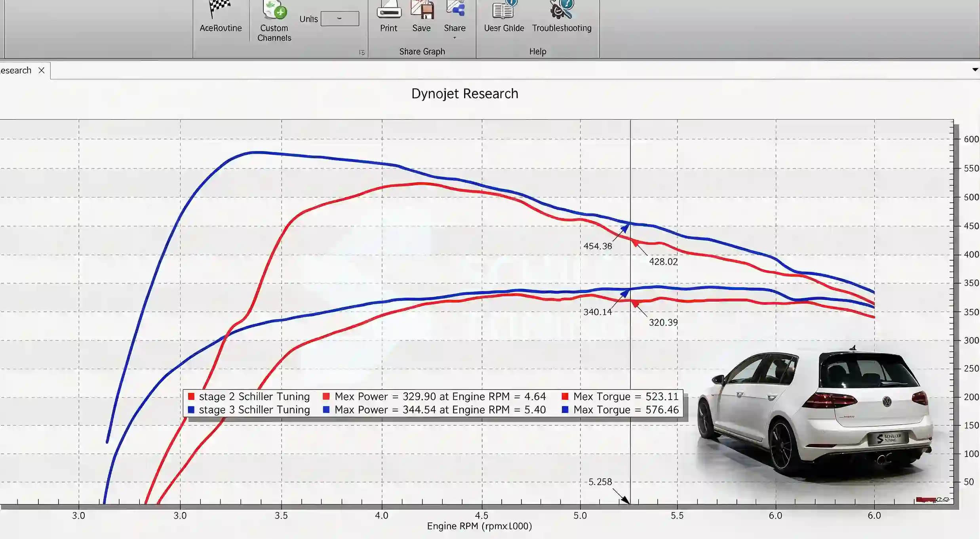This screenshot has height=539, width=980.
Task: Click the AceRovtine checkered flag icon
Action: click(x=220, y=9)
